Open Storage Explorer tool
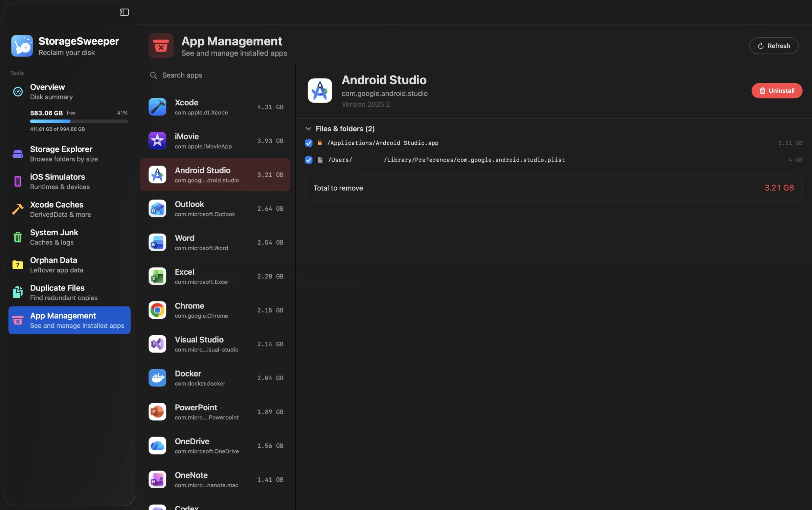 tap(70, 154)
